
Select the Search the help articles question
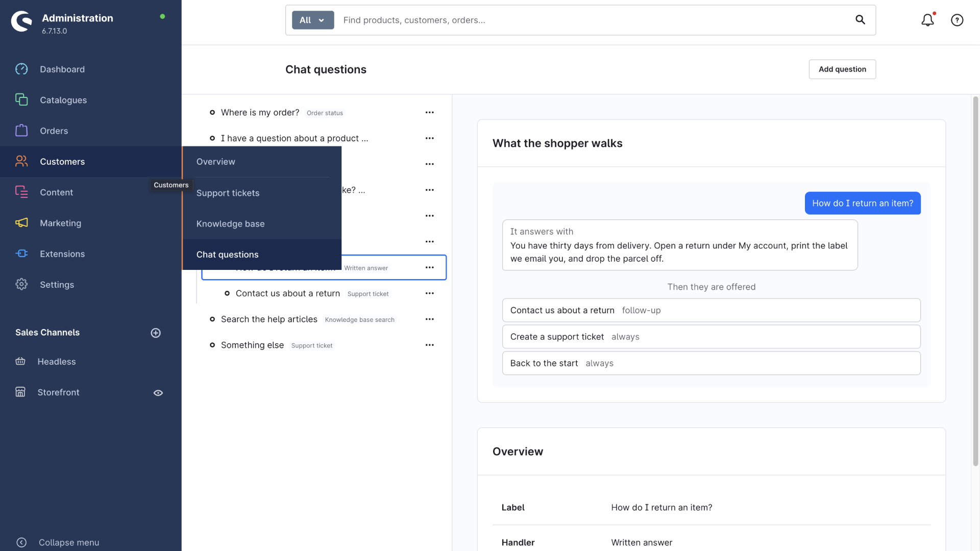269,319
